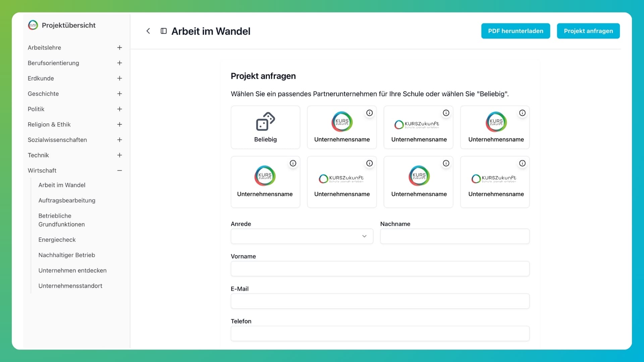Switch to the Unternehmen entdecken entry
The image size is (644, 362).
coord(72,270)
